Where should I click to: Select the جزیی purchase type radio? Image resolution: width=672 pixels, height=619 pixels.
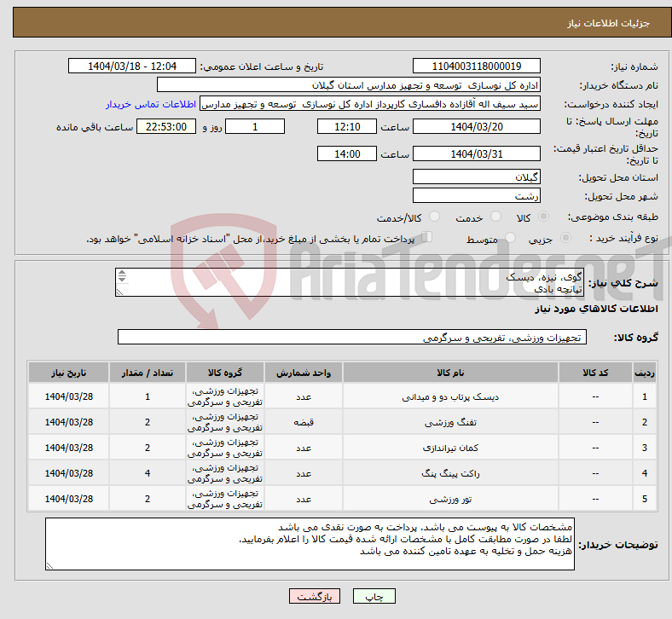coord(565,238)
